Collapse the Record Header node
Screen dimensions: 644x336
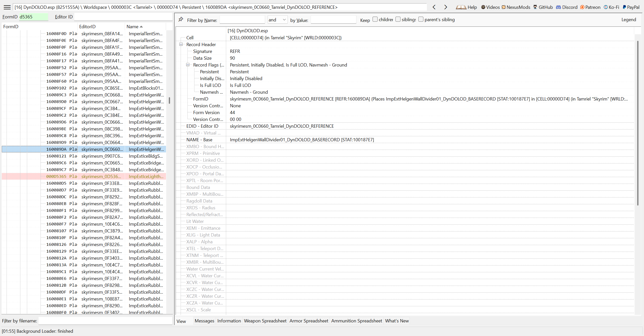point(181,44)
